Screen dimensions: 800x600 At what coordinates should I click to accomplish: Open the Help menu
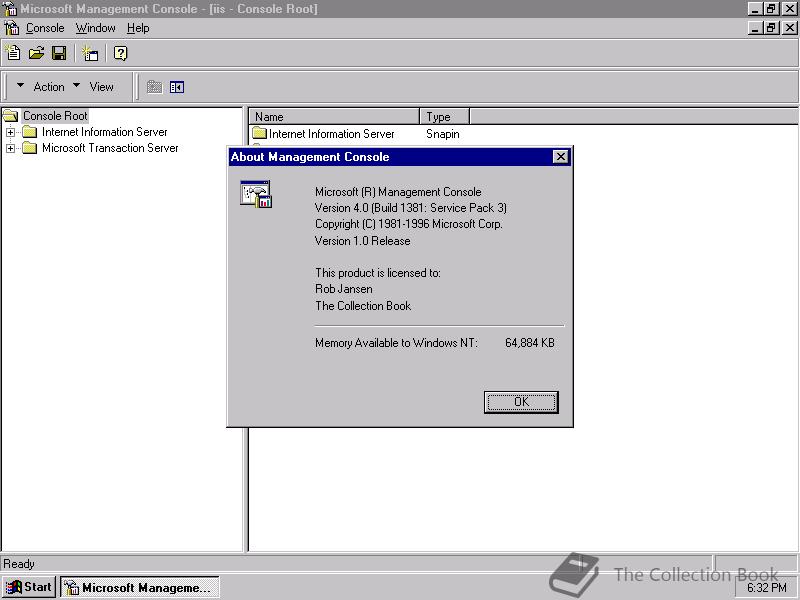coord(138,28)
